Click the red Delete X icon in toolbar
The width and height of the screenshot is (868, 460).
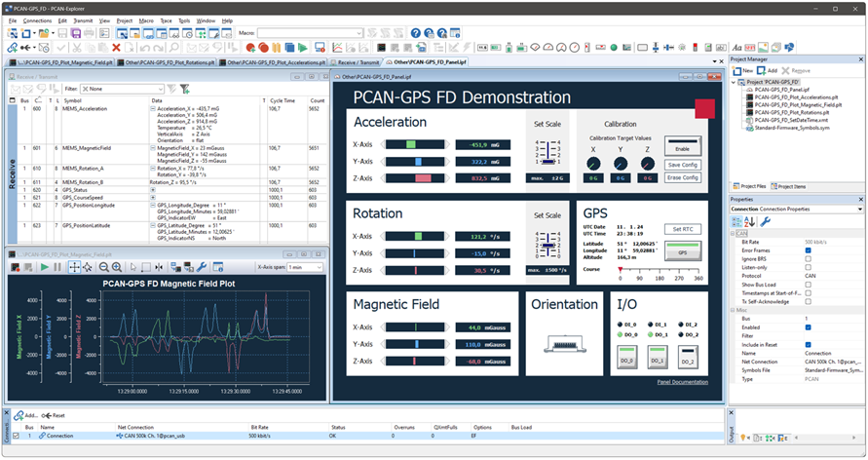pyautogui.click(x=116, y=47)
